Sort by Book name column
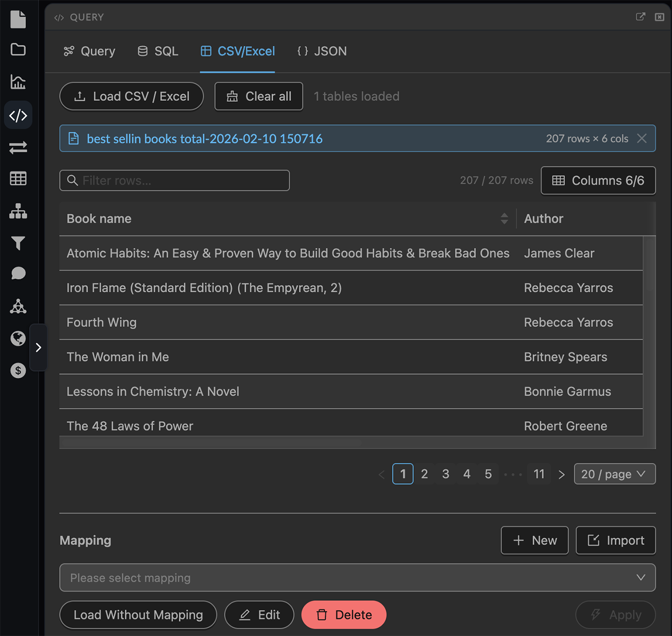 [504, 218]
